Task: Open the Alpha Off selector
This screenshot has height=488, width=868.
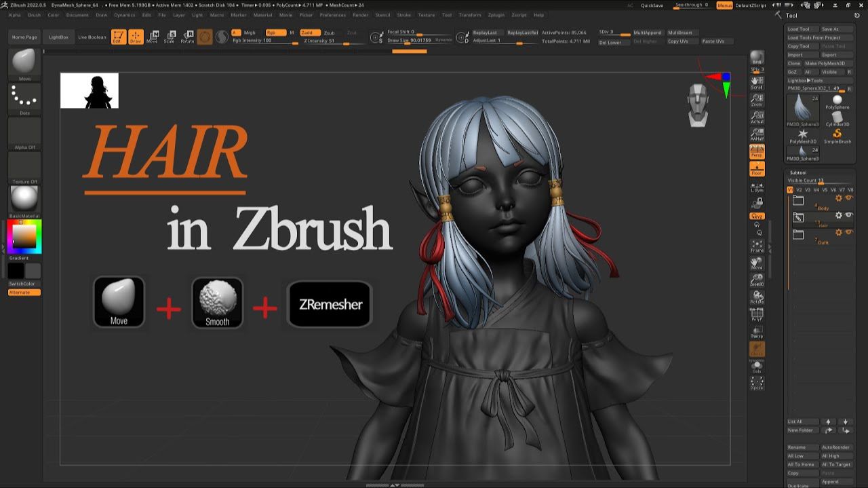Action: pos(24,133)
